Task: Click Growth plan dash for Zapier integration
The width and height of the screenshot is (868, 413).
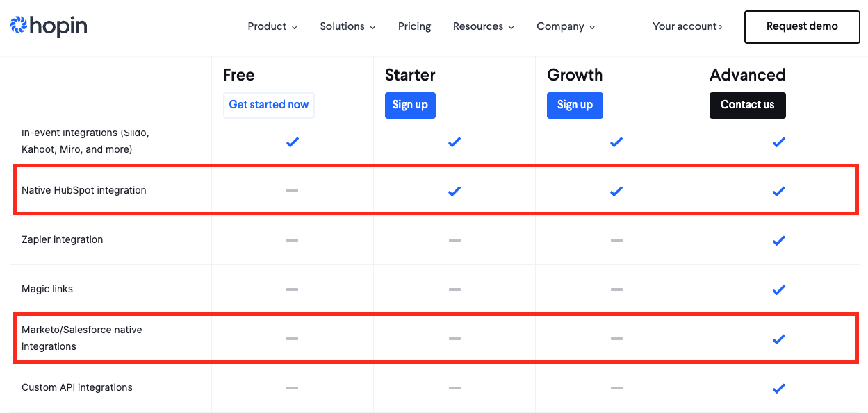Action: coord(616,240)
